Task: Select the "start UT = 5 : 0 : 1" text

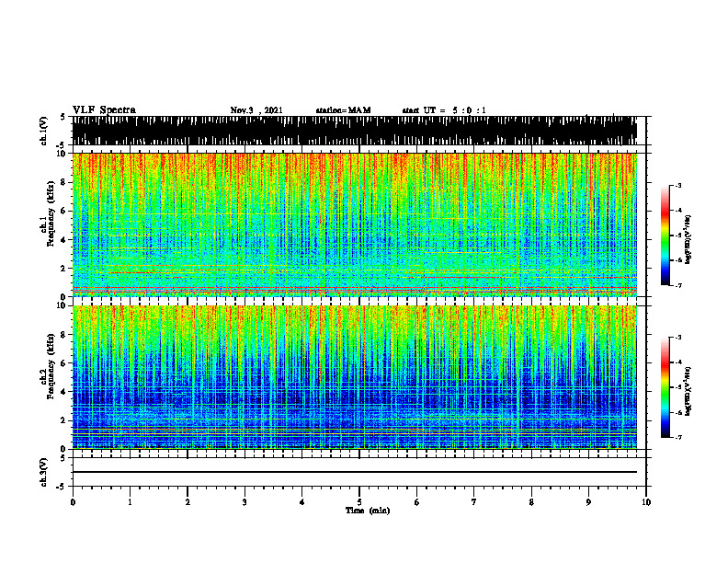Action: 444,110
